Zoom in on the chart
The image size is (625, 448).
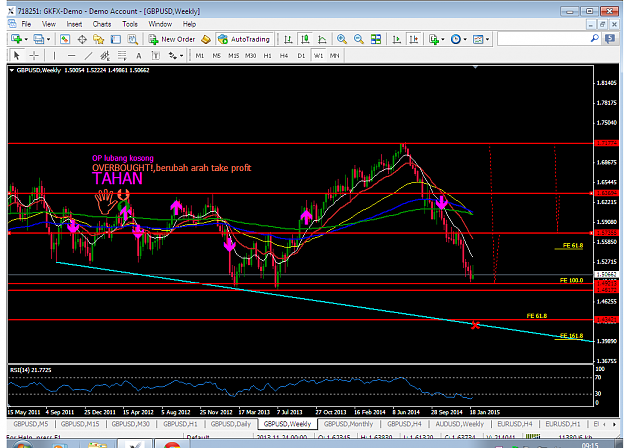(342, 39)
